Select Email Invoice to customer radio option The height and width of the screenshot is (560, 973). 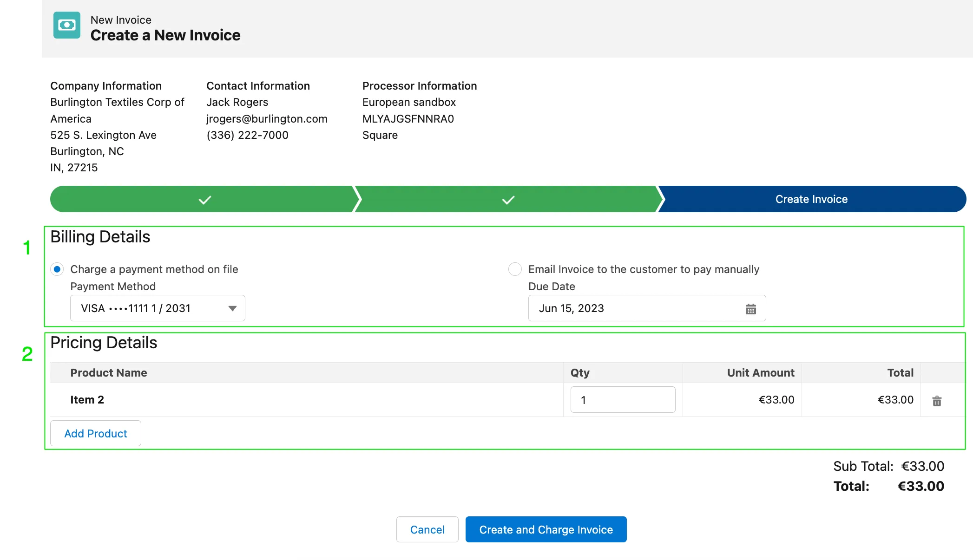515,269
